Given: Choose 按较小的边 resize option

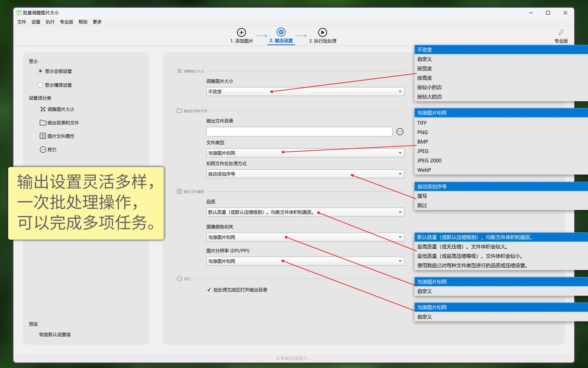Looking at the screenshot, I should 501,87.
